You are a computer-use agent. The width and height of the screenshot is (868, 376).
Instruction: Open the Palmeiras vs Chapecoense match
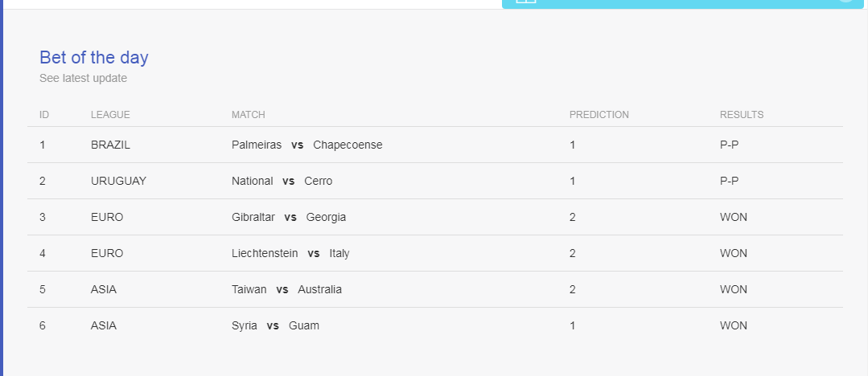coord(306,145)
